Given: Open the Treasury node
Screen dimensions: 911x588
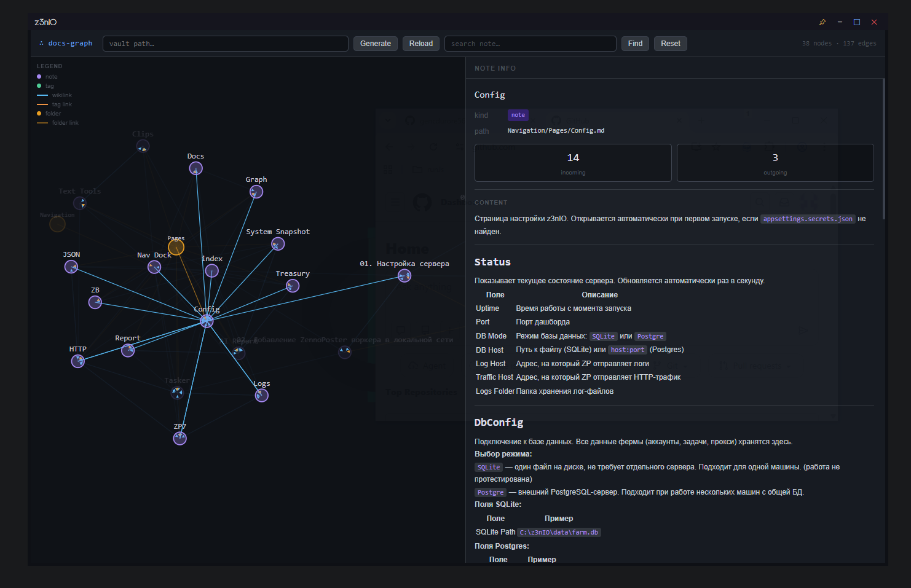Looking at the screenshot, I should pos(293,286).
